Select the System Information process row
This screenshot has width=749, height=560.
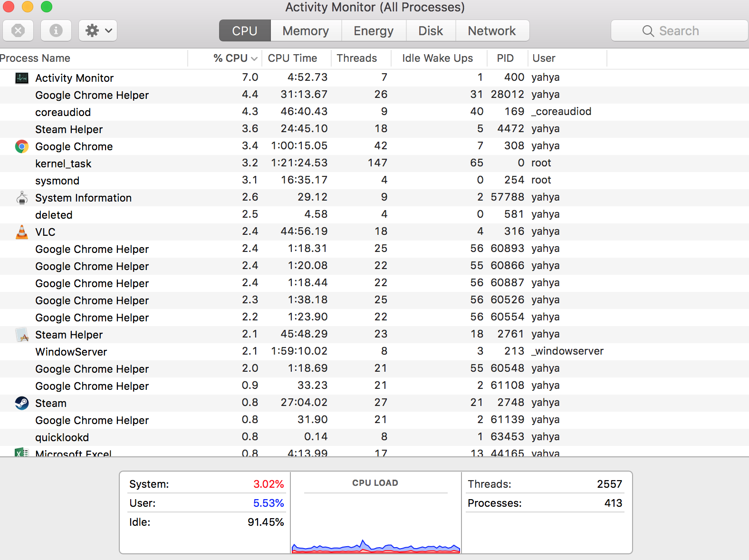tap(374, 198)
